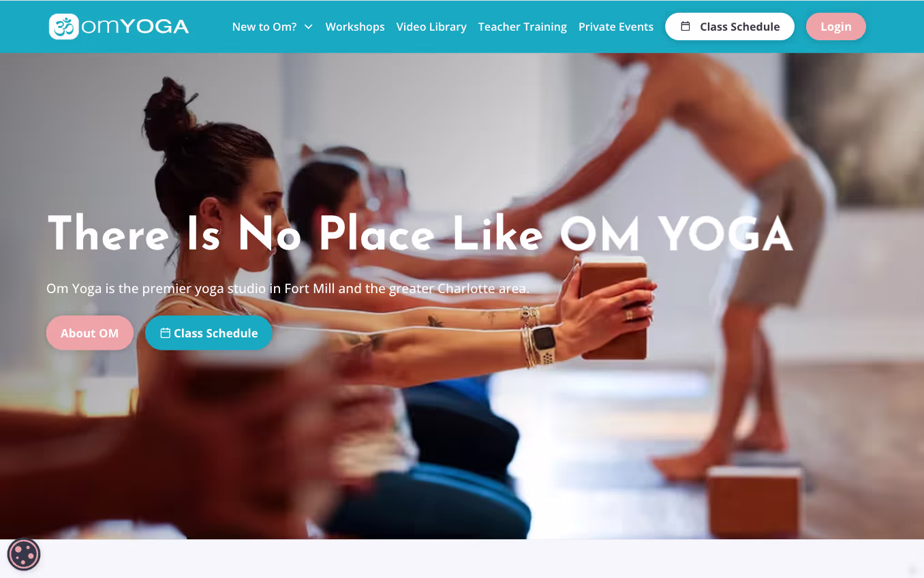This screenshot has height=578, width=924.
Task: Open the Video Library link
Action: (431, 27)
